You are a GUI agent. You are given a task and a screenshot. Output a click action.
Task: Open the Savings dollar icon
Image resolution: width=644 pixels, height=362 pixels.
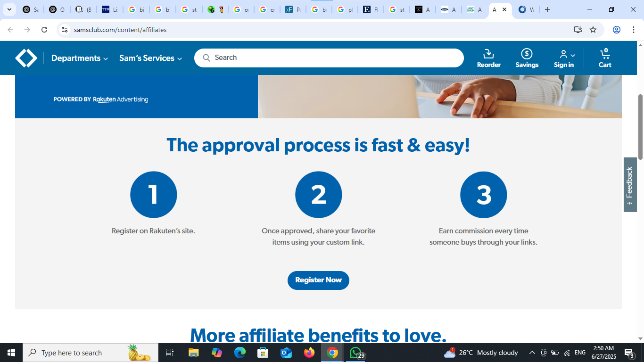(527, 58)
